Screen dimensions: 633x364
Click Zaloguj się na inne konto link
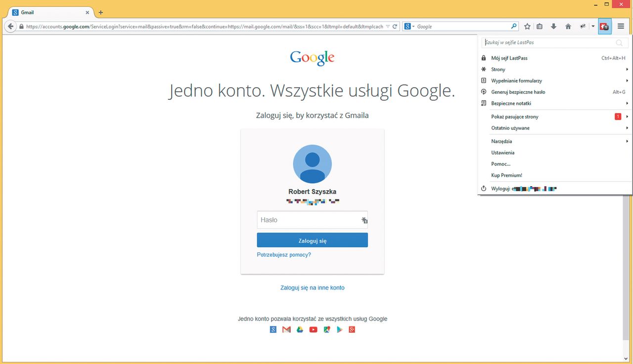click(x=312, y=287)
